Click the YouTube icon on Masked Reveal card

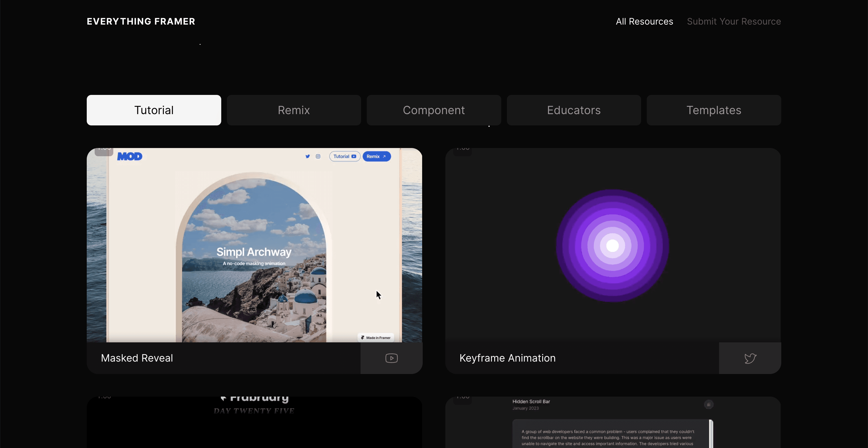point(391,358)
